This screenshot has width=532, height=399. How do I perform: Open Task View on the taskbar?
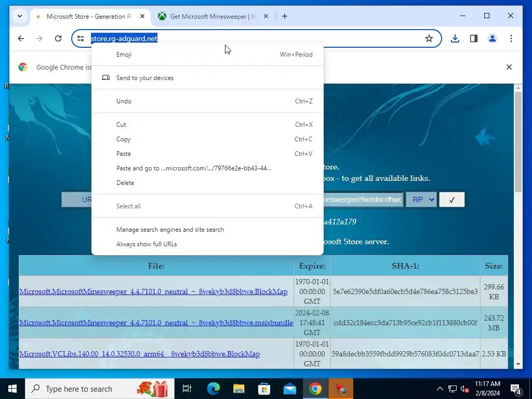coord(187,389)
